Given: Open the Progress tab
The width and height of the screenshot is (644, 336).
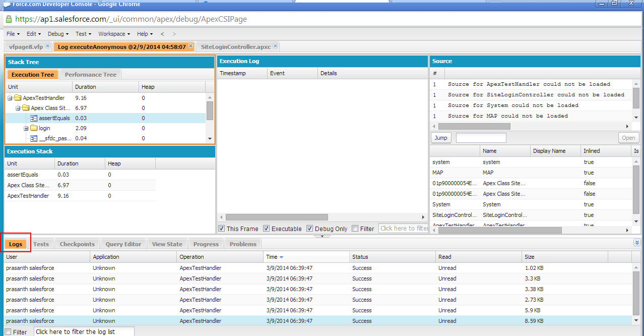Looking at the screenshot, I should coord(206,244).
